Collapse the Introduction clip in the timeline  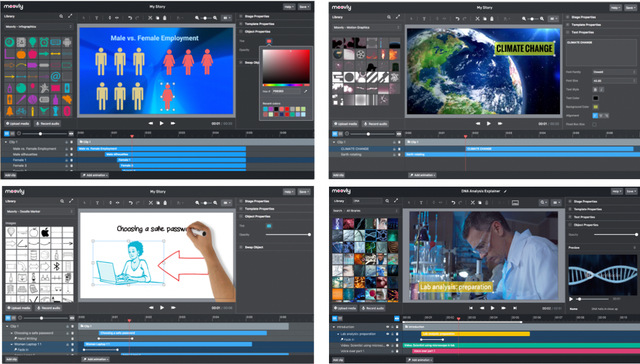[x=333, y=327]
